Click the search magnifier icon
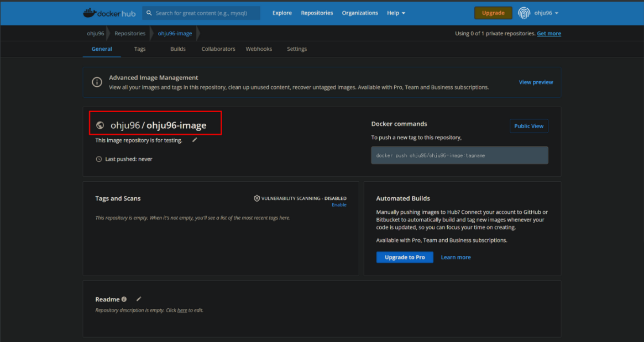644x342 pixels. pos(149,13)
